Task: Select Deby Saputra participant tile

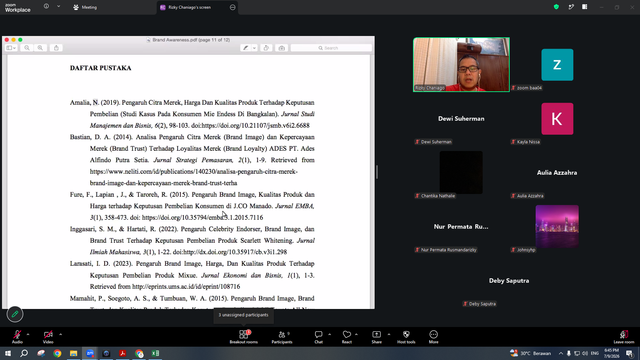Action: [x=509, y=281]
